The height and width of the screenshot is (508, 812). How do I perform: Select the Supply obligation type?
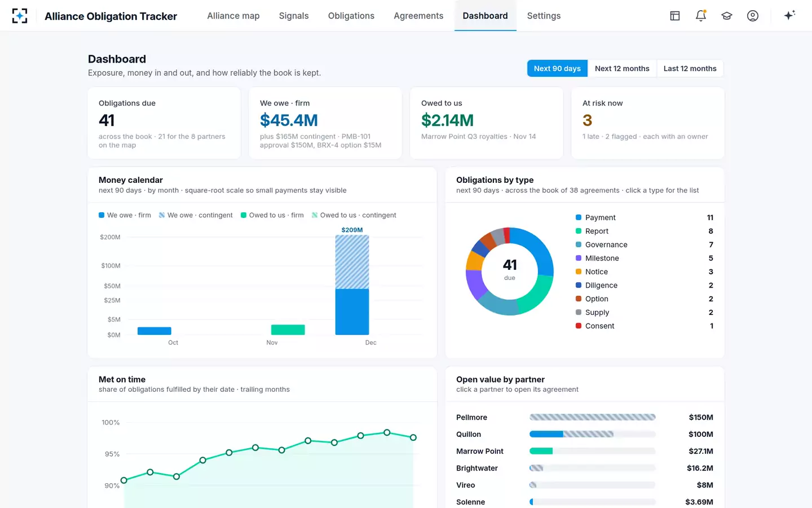645,312
